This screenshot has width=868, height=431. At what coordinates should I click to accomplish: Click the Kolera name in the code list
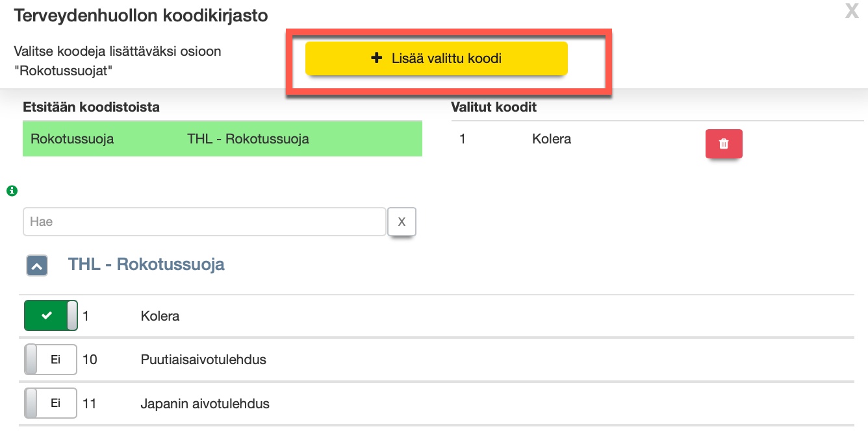[x=160, y=317]
